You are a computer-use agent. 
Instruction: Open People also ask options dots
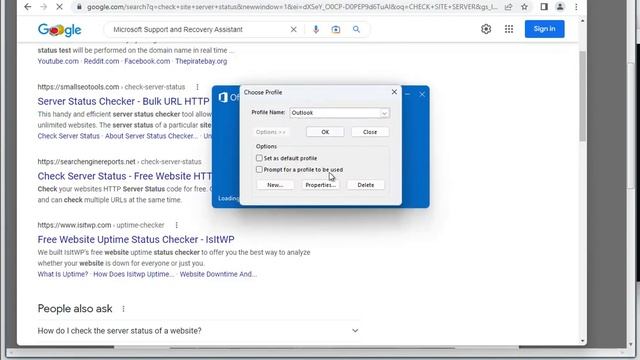point(123,309)
